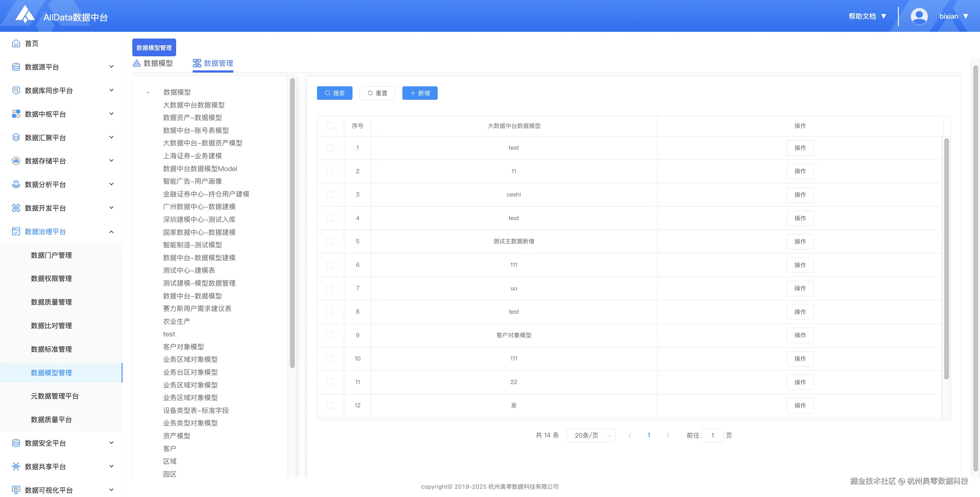Screen dimensions: 980x497
Task: Click the 新增 add button
Action: click(420, 93)
